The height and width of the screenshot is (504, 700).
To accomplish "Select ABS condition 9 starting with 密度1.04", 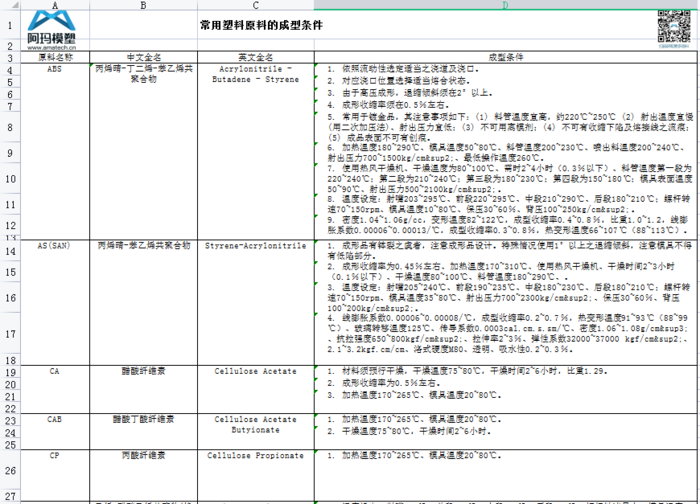I will tap(505, 225).
